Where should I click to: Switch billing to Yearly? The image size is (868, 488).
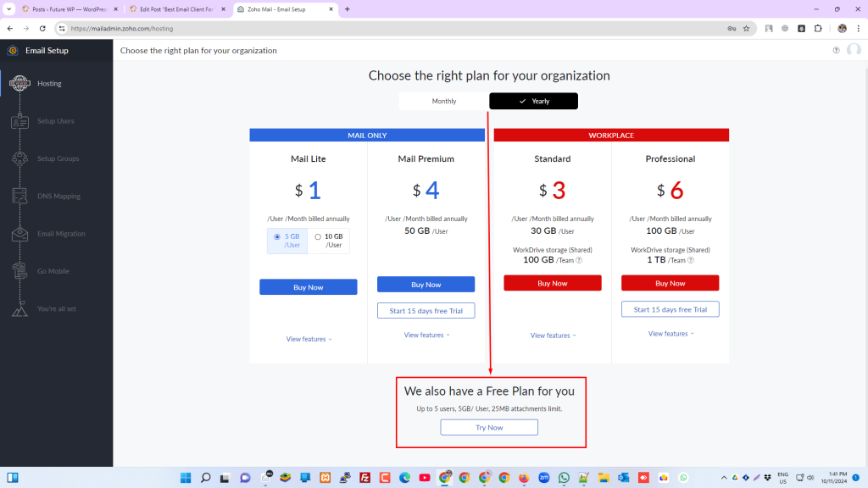534,102
